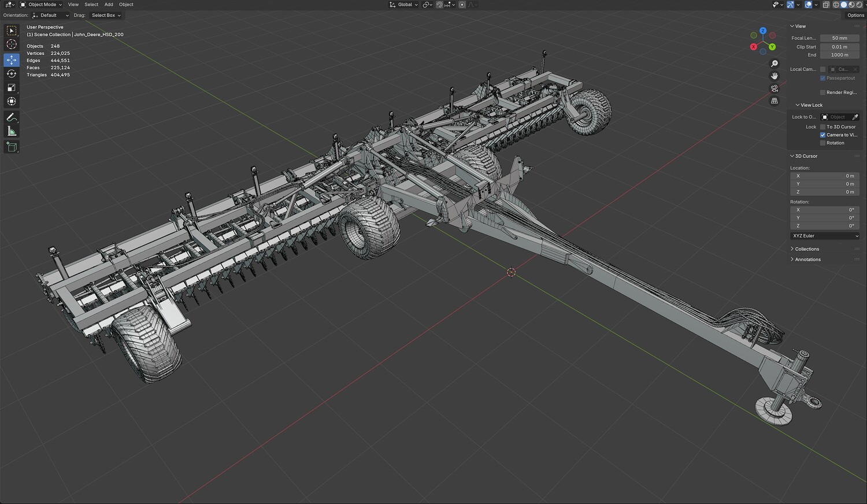The image size is (867, 504).
Task: Open the Drag Select Box dropdown
Action: (x=106, y=16)
